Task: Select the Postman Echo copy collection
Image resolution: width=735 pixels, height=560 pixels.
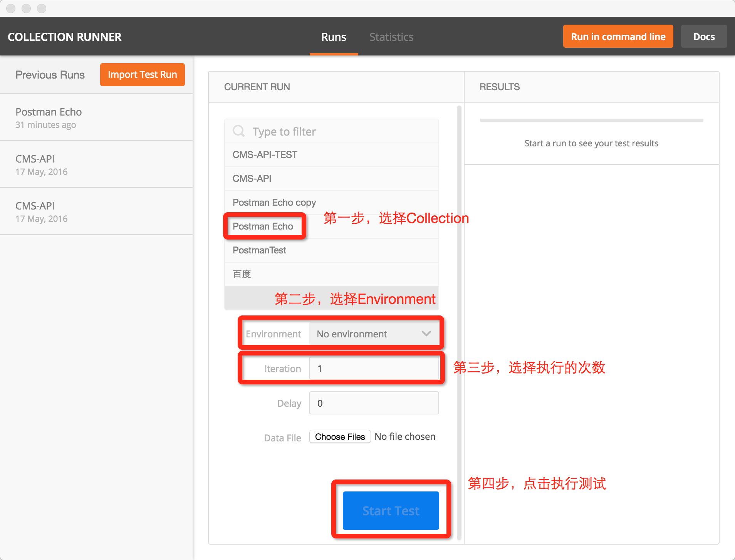Action: [332, 203]
